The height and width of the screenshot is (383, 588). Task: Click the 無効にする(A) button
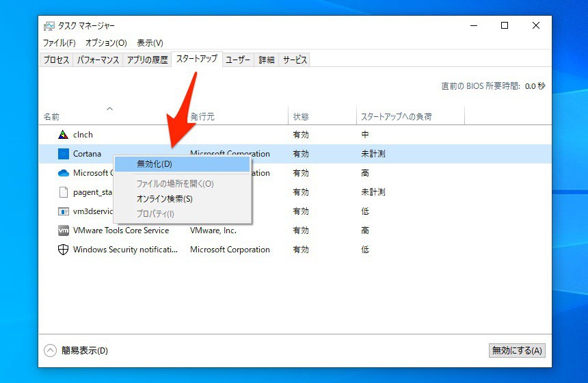click(x=517, y=350)
